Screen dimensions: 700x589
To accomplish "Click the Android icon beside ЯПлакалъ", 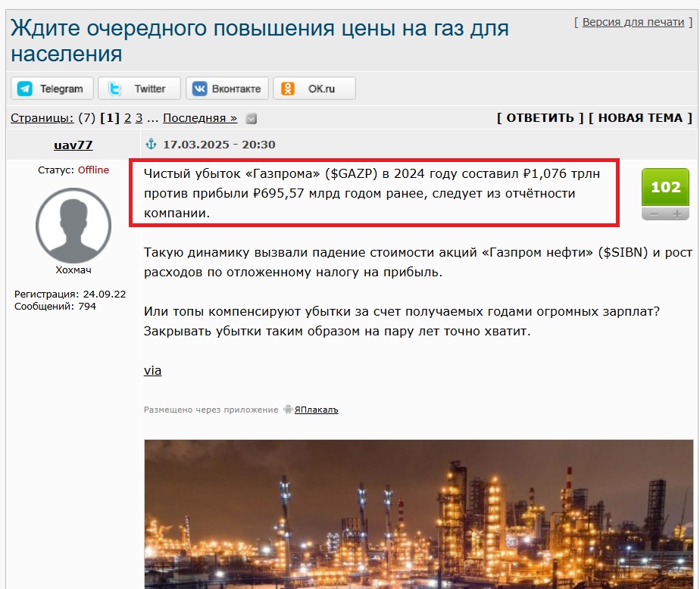I will click(288, 409).
